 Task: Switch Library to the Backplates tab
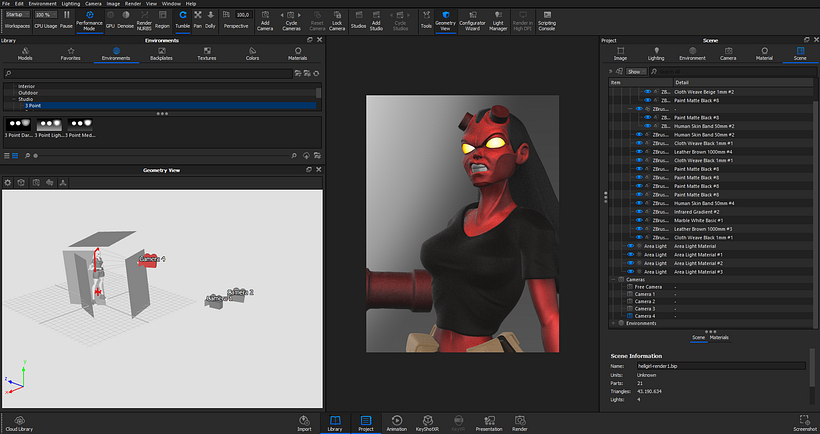[162, 54]
